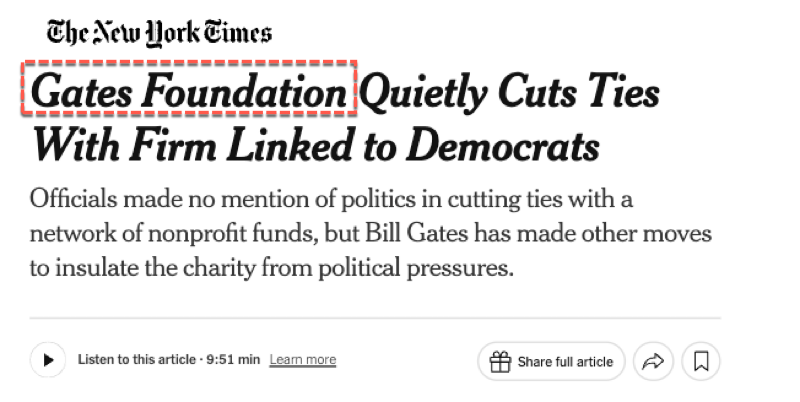
Task: Click the bookmark save icon
Action: [x=700, y=361]
